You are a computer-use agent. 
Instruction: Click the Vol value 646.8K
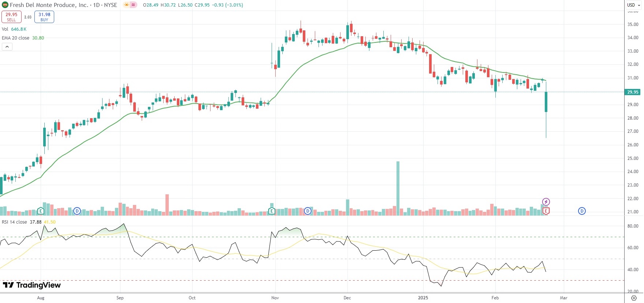coord(19,29)
